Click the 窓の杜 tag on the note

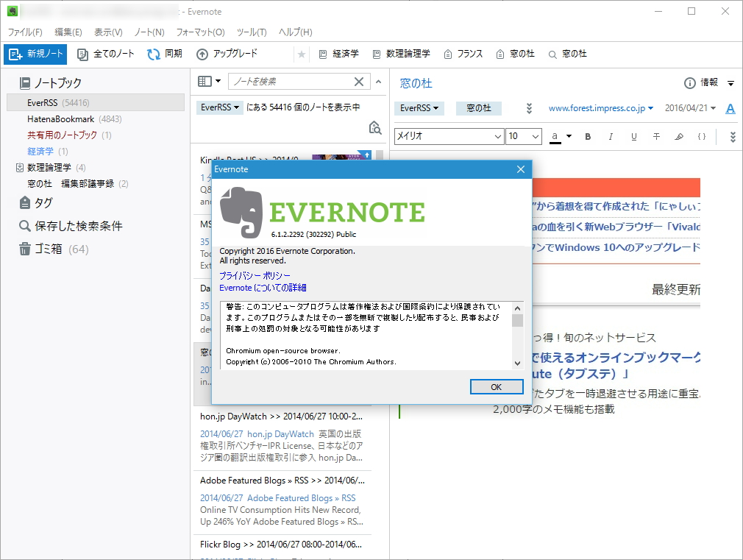pyautogui.click(x=479, y=108)
